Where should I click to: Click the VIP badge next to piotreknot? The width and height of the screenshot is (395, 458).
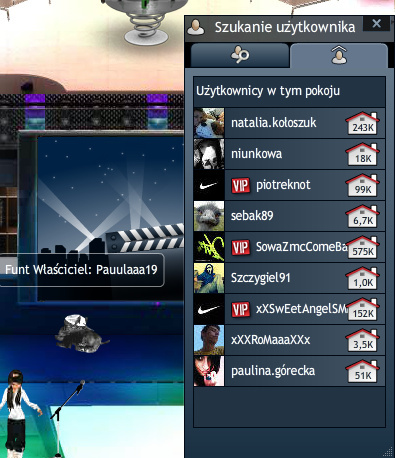241,185
